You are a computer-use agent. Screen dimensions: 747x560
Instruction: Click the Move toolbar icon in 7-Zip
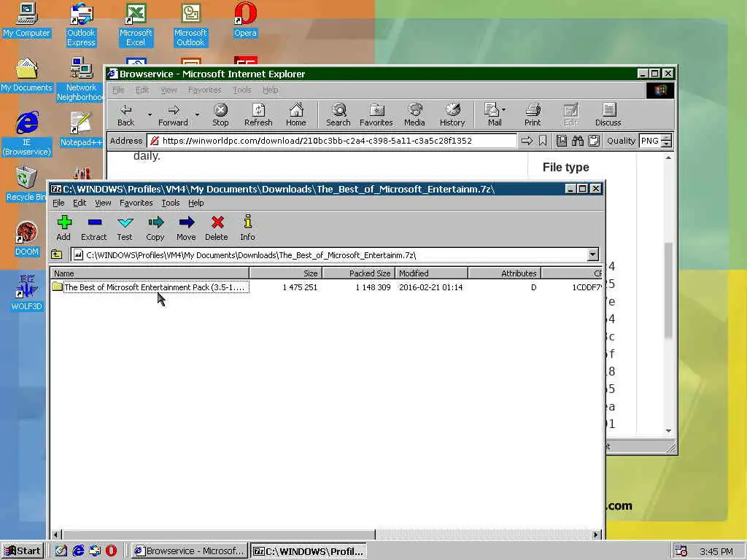pos(186,228)
